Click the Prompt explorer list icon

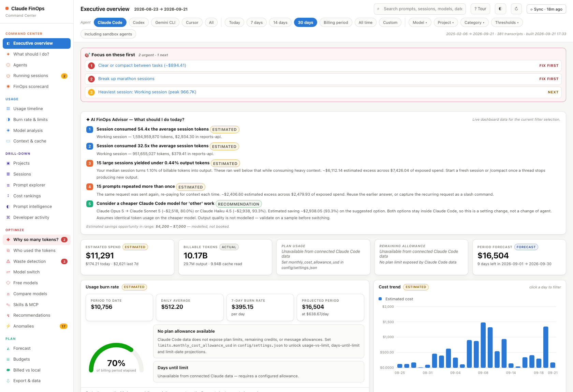pyautogui.click(x=8, y=185)
